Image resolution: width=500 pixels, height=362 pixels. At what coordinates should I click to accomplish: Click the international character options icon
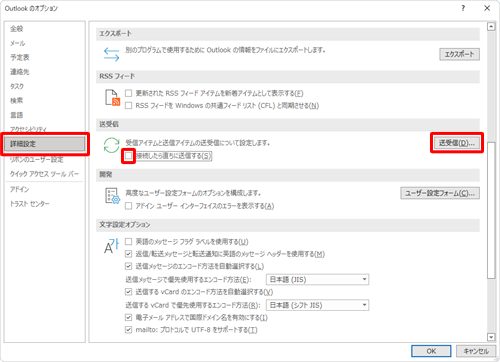click(x=111, y=246)
